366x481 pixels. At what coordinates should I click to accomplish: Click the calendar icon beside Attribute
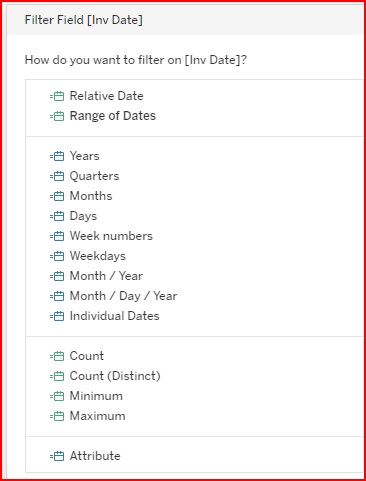click(x=57, y=456)
